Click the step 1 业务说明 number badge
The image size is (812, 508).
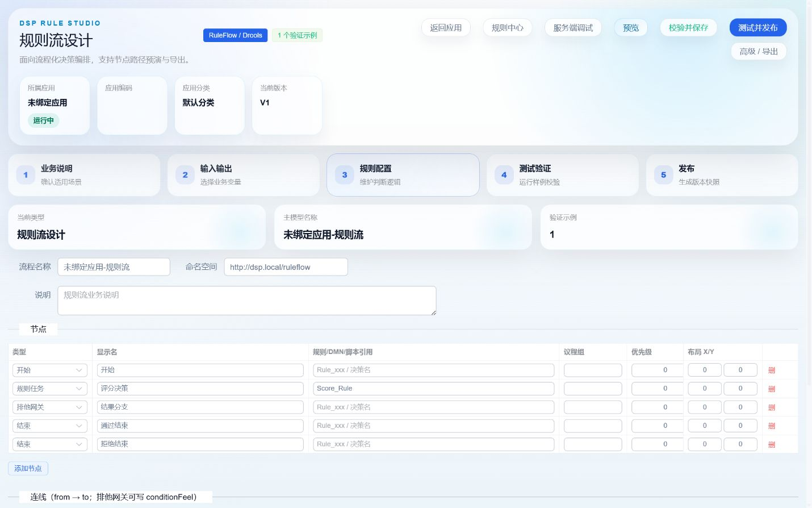pos(26,175)
